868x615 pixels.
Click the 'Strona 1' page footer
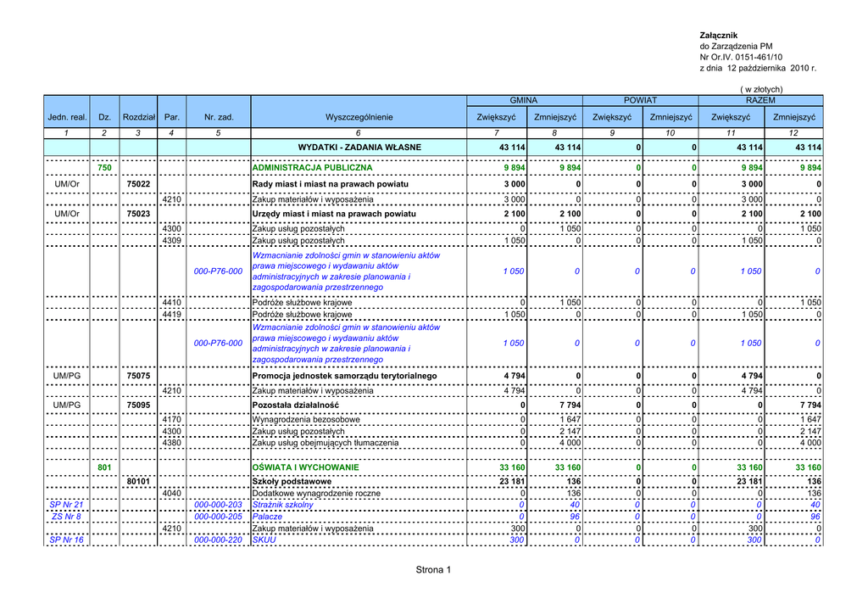click(434, 570)
